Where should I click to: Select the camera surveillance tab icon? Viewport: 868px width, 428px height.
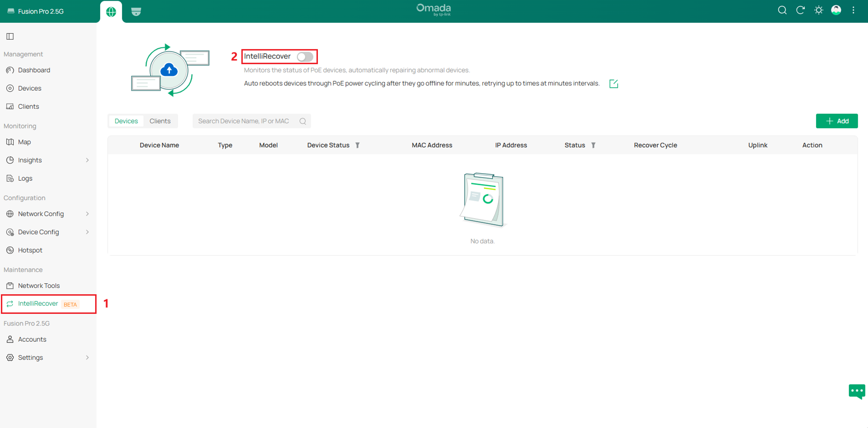(x=136, y=12)
